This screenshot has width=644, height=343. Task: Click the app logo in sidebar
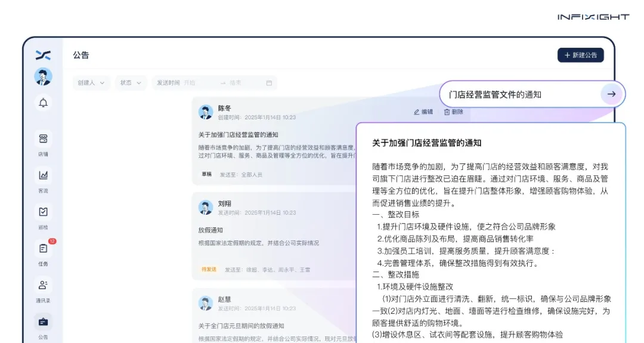43,55
